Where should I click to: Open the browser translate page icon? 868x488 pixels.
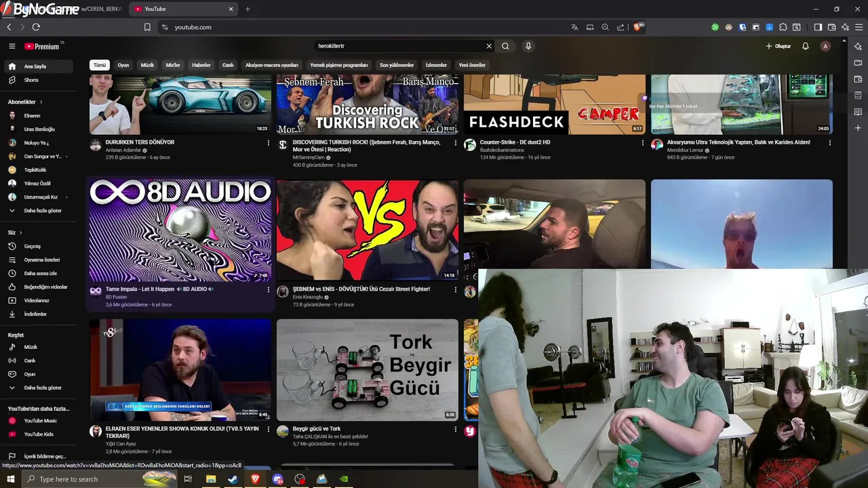click(574, 27)
